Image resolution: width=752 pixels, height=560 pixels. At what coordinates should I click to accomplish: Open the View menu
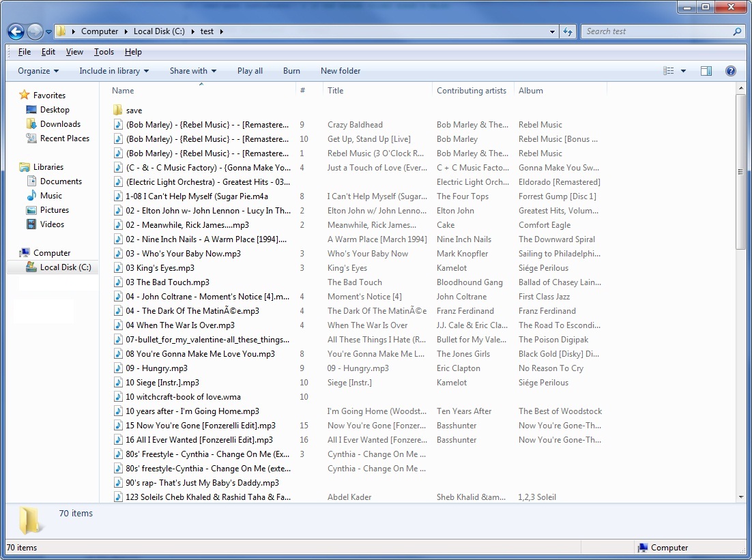click(74, 51)
